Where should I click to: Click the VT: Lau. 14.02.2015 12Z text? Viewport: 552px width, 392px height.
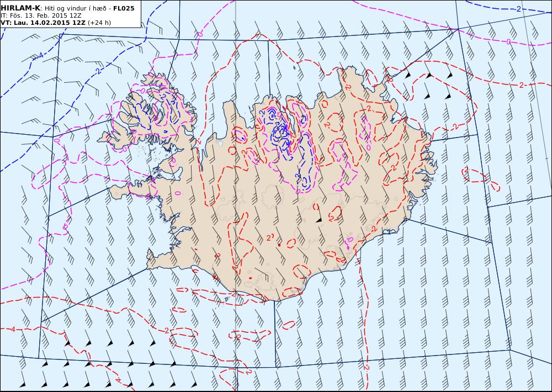pos(43,23)
